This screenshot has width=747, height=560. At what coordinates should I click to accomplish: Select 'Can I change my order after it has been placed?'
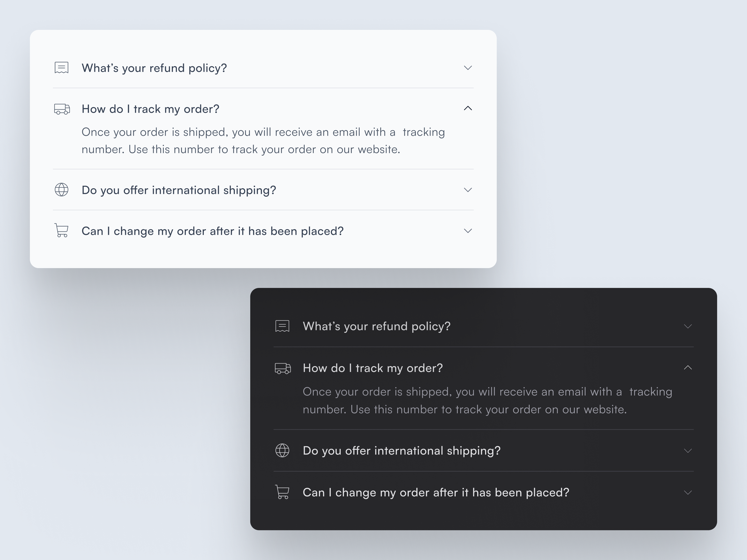tap(212, 231)
